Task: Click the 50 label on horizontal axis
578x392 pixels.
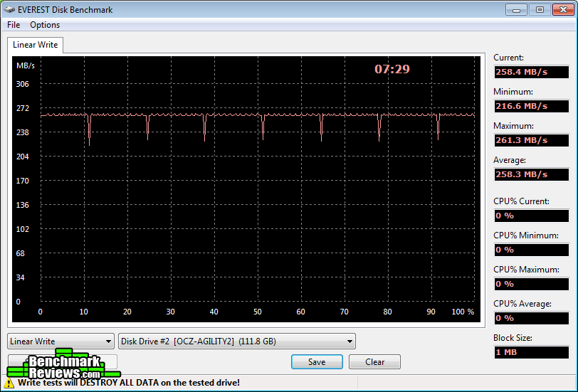Action: click(x=257, y=312)
